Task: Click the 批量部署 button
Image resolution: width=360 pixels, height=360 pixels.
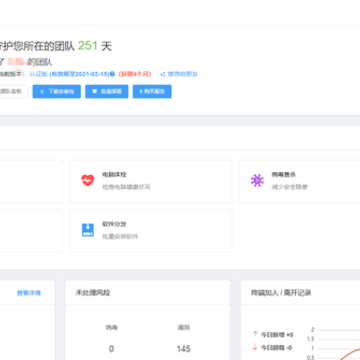Action: point(107,91)
